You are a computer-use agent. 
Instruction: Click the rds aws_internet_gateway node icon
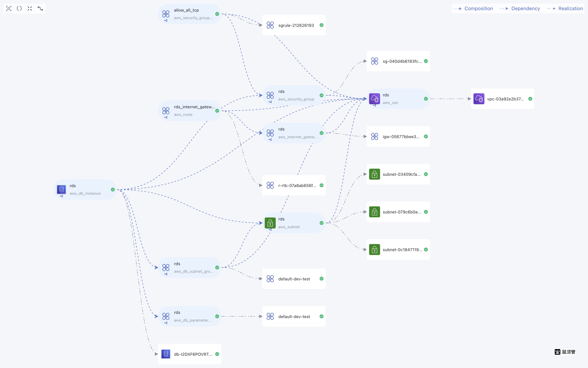tap(270, 133)
